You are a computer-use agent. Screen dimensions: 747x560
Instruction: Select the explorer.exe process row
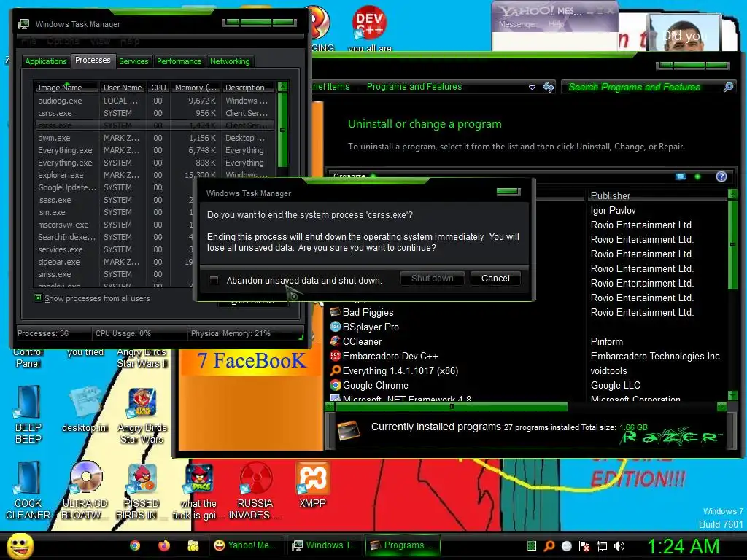(x=155, y=175)
